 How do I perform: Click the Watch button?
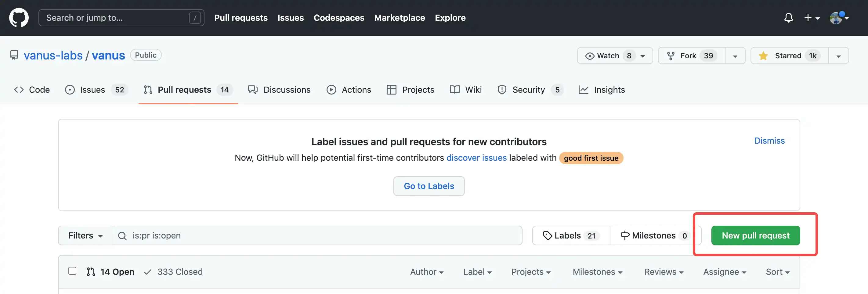[x=615, y=56]
